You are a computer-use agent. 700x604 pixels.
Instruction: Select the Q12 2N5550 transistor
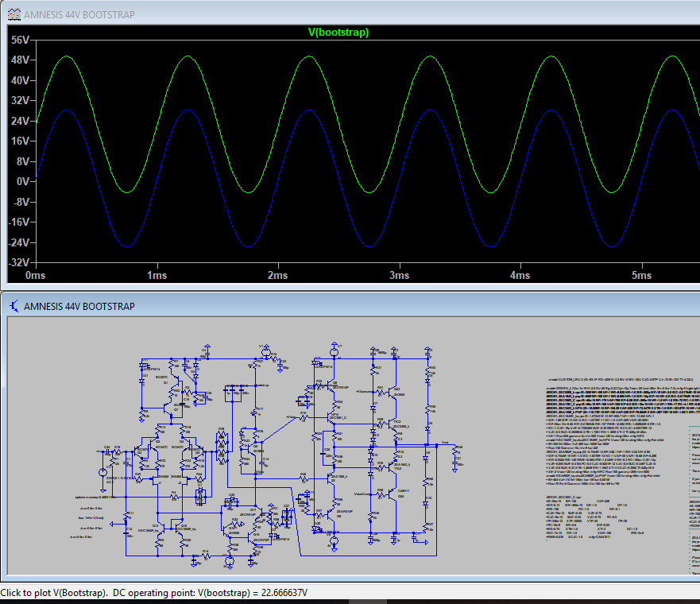coord(226,531)
